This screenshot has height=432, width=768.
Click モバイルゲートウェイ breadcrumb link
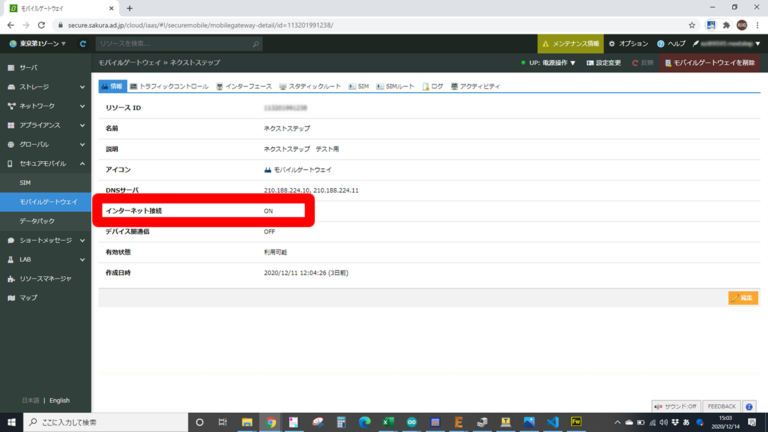click(x=130, y=63)
